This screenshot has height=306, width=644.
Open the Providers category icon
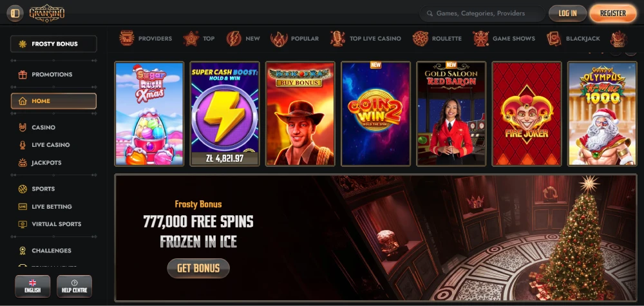pyautogui.click(x=127, y=38)
